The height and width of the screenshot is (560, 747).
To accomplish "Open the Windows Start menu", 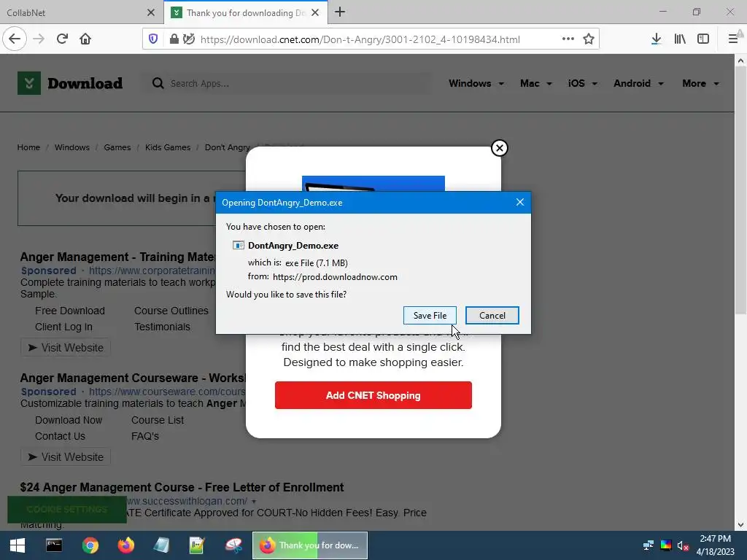I will click(x=18, y=545).
